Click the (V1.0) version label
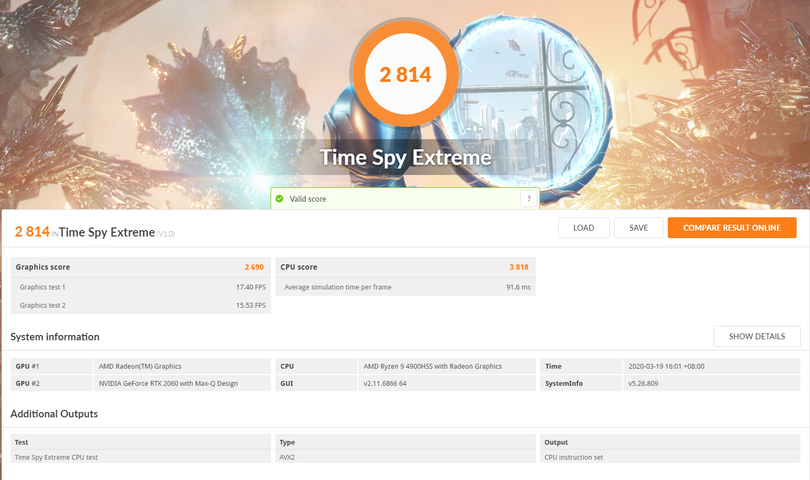This screenshot has height=480, width=810. click(166, 234)
